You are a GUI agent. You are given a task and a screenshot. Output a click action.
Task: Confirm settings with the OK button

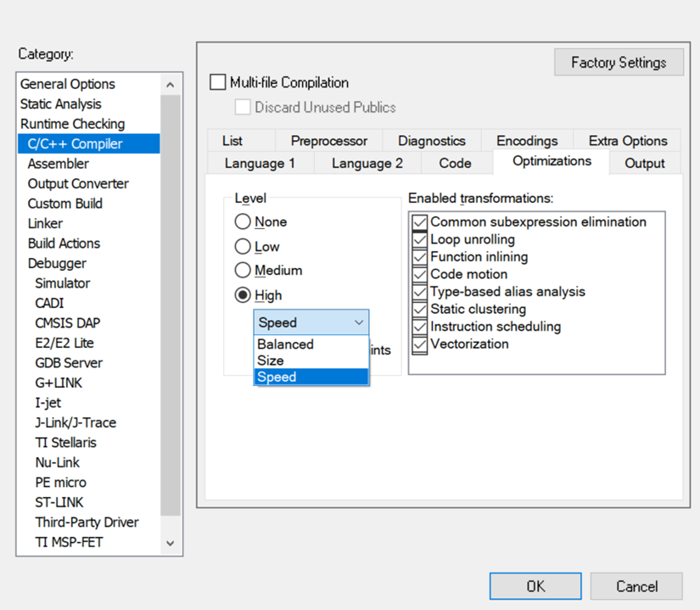(x=535, y=586)
